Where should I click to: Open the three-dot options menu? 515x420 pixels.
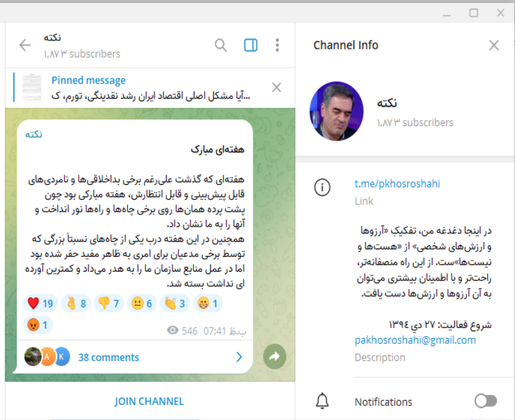pyautogui.click(x=277, y=45)
